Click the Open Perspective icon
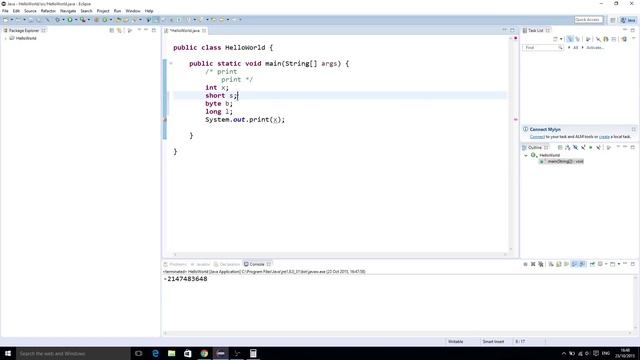Image resolution: width=640 pixels, height=360 pixels. (x=613, y=20)
